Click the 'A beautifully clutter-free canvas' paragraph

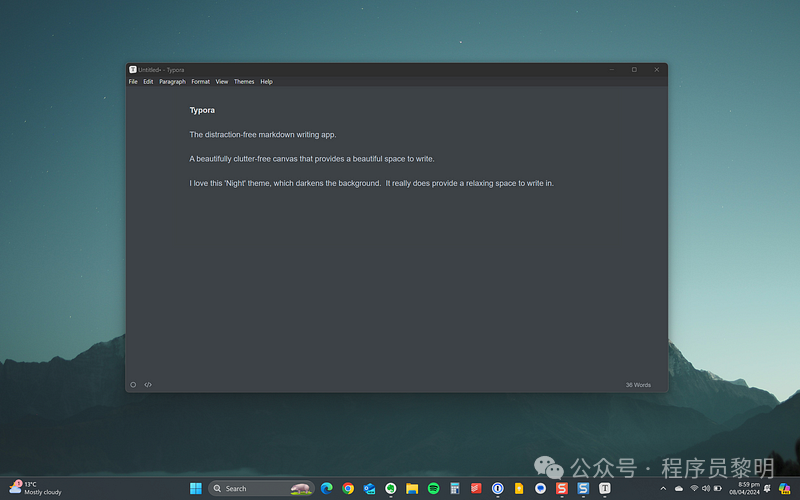[x=312, y=159]
